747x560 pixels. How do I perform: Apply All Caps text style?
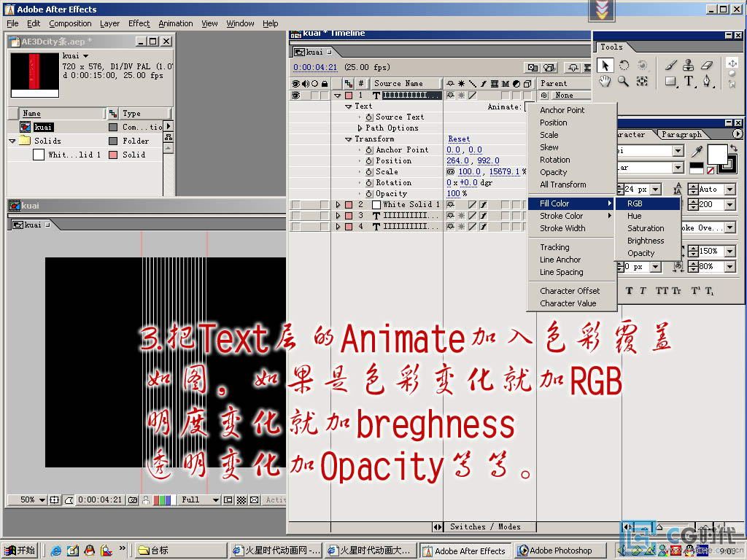click(662, 290)
